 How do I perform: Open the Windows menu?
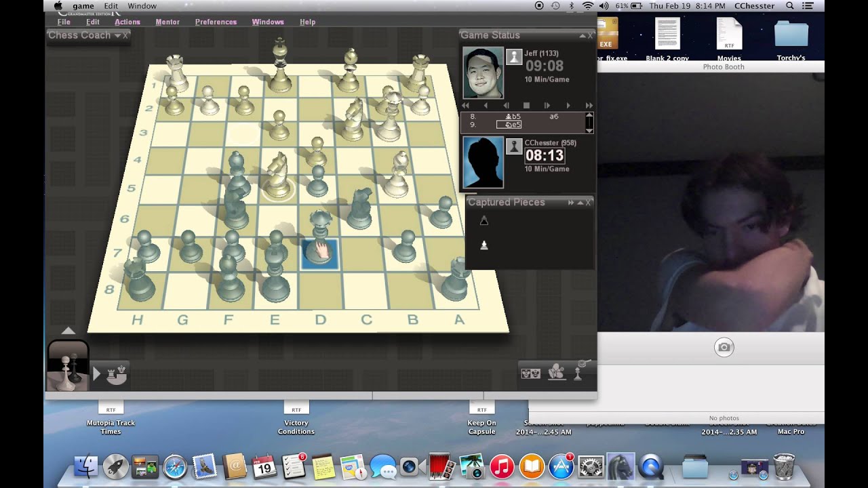(x=268, y=22)
